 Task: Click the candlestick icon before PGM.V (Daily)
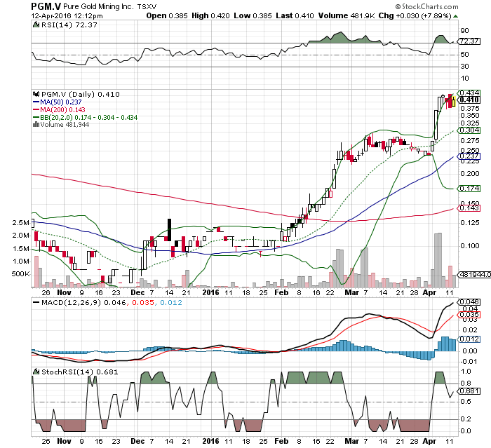(36, 94)
